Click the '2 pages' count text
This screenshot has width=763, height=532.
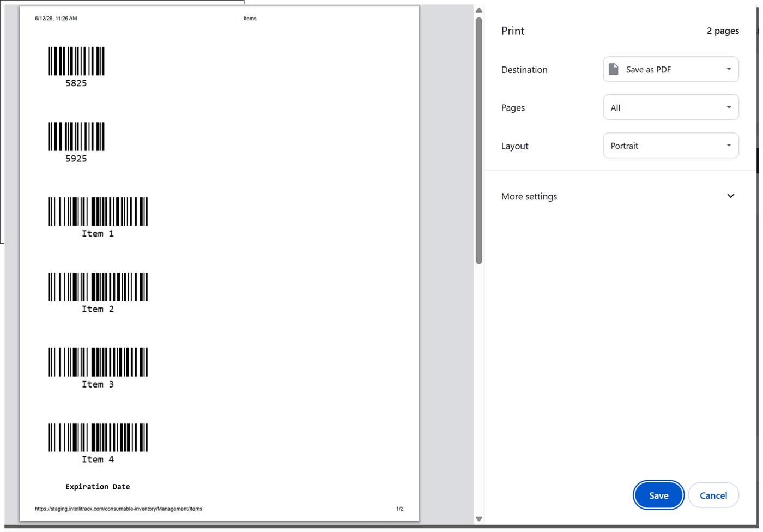pos(723,31)
